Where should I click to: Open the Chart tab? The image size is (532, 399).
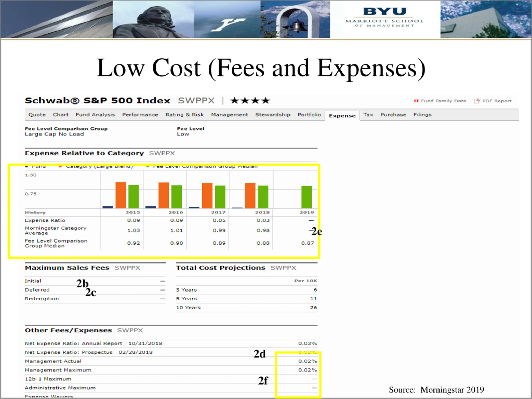click(61, 115)
